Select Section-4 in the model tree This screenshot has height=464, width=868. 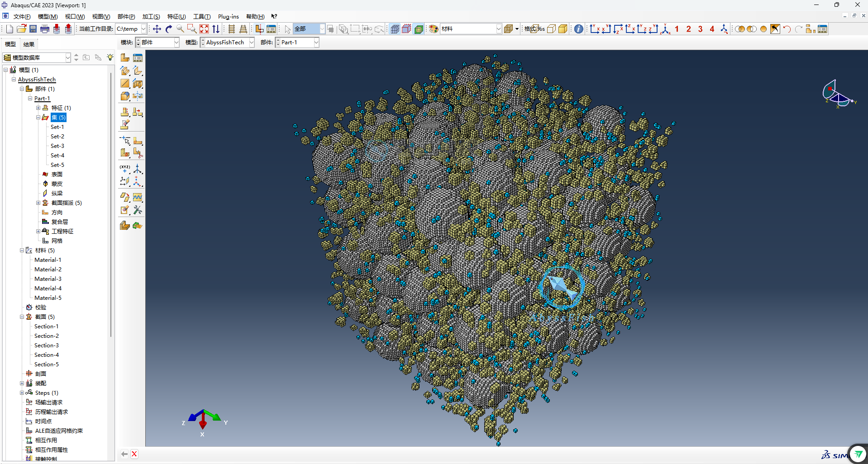coord(47,355)
